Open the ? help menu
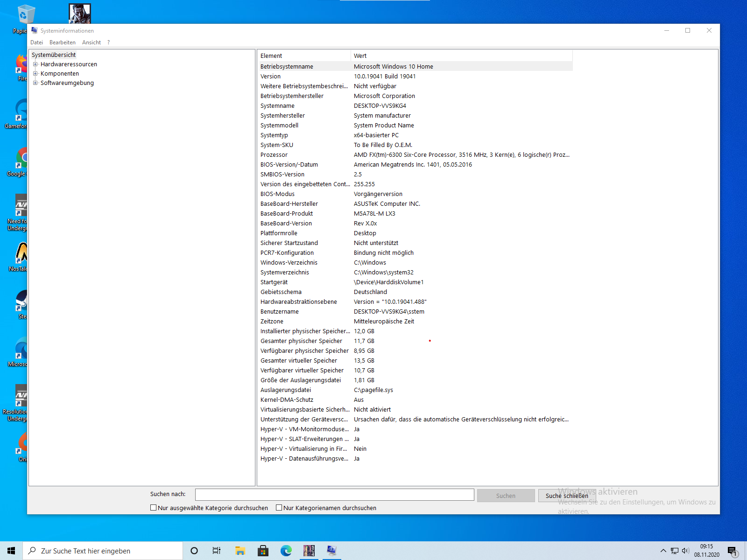This screenshot has width=747, height=560. pyautogui.click(x=109, y=42)
